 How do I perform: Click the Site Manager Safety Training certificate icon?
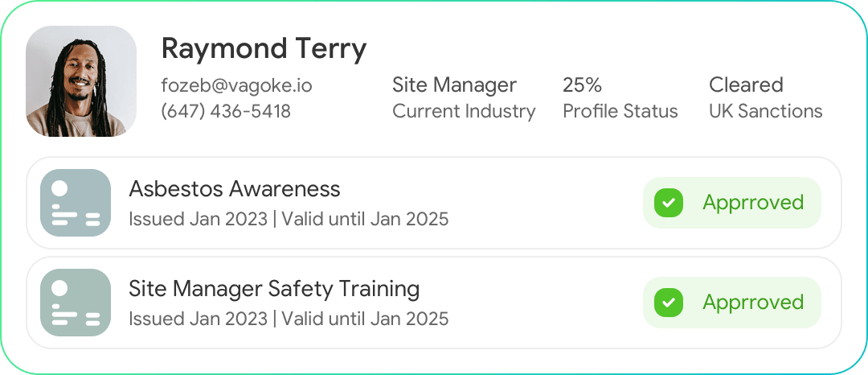tap(76, 303)
